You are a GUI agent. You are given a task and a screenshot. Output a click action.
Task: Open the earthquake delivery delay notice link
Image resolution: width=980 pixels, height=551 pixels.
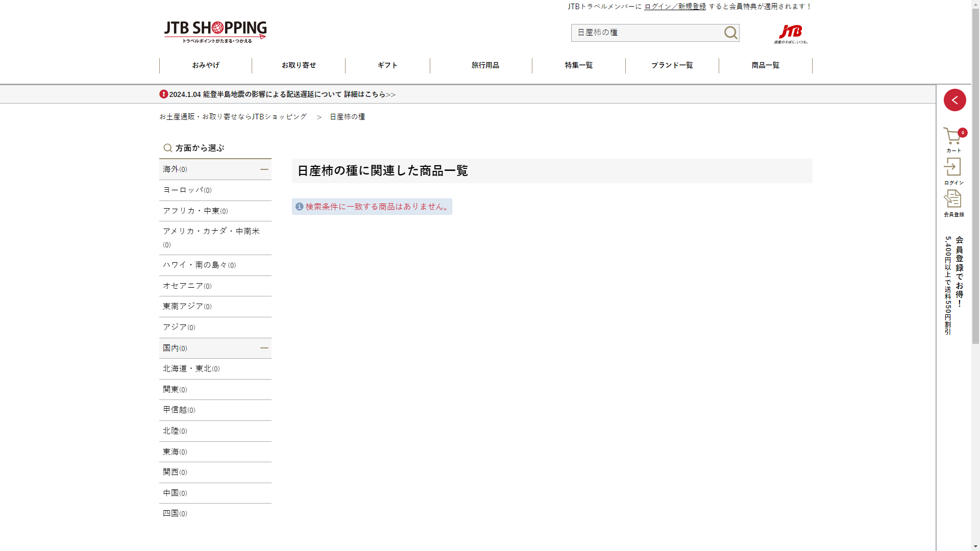[x=282, y=94]
